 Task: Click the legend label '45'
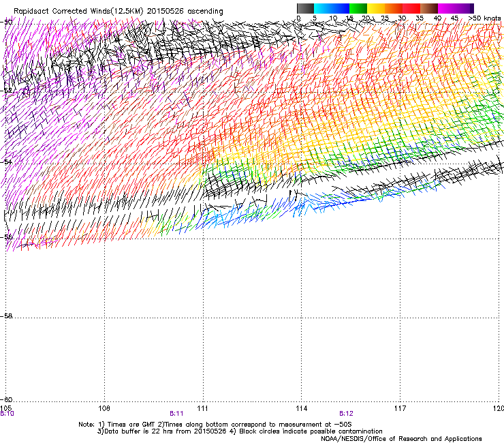(454, 18)
